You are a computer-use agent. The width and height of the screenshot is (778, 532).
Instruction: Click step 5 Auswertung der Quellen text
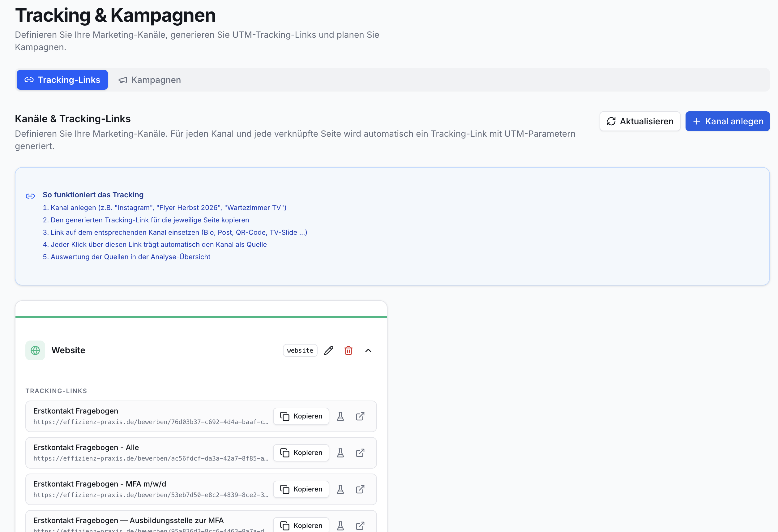click(x=126, y=257)
